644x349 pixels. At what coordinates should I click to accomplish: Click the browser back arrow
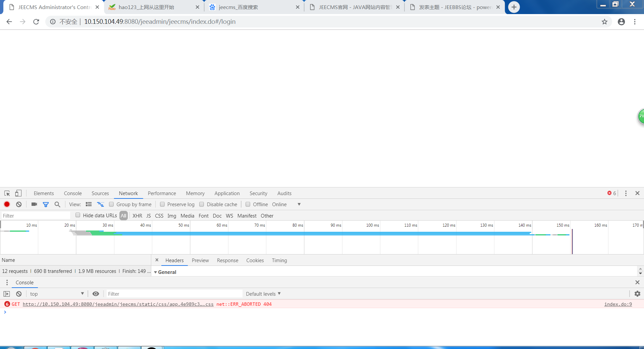coord(9,22)
